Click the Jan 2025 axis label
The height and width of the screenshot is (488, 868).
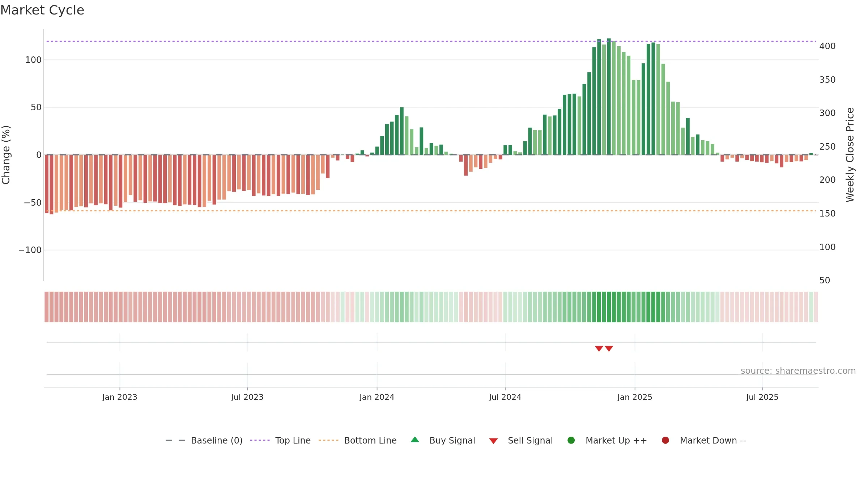(x=635, y=397)
